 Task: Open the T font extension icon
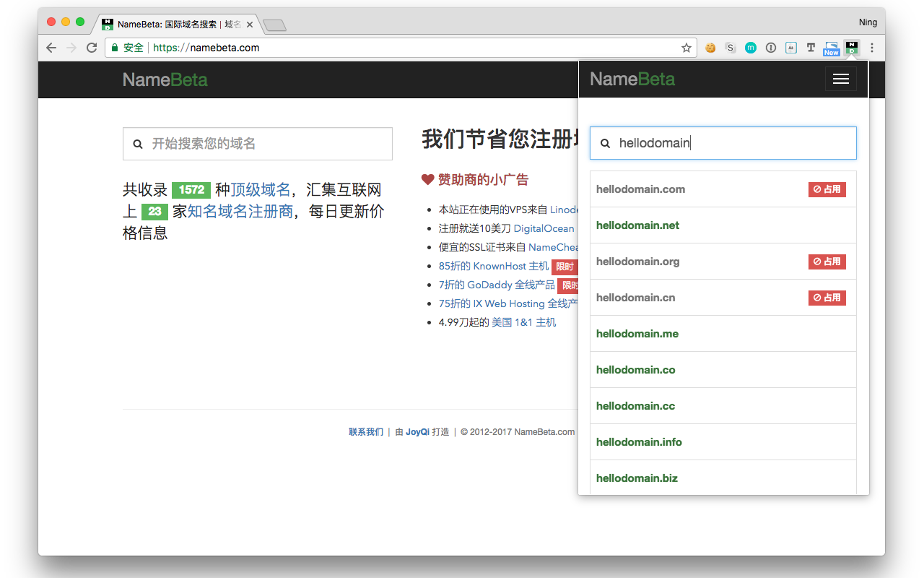coord(811,48)
